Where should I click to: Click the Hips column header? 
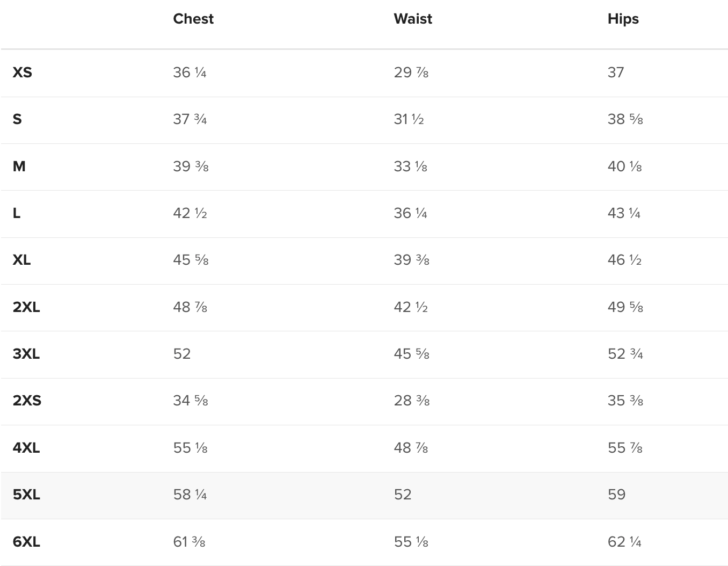(623, 19)
